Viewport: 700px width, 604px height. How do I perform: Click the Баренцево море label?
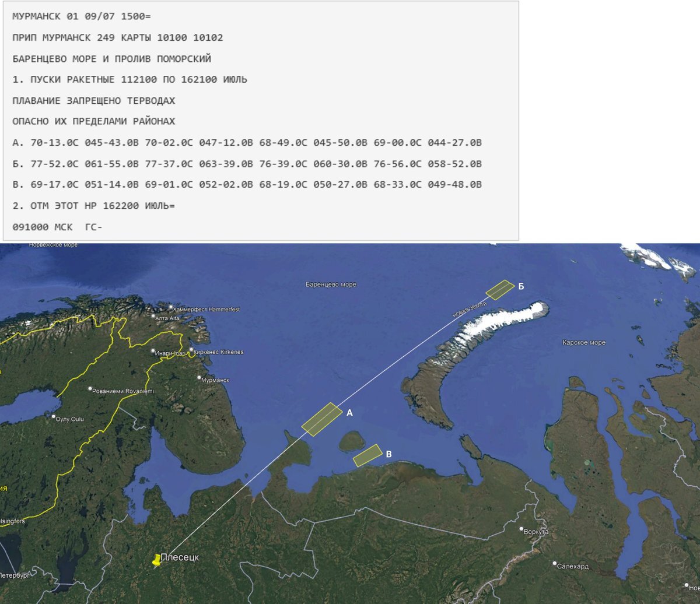(331, 285)
